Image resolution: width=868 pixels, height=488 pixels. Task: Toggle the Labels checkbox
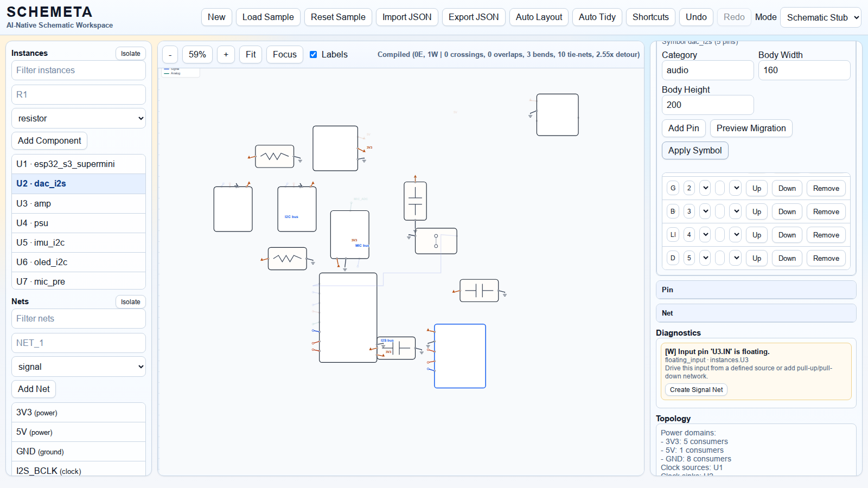314,55
